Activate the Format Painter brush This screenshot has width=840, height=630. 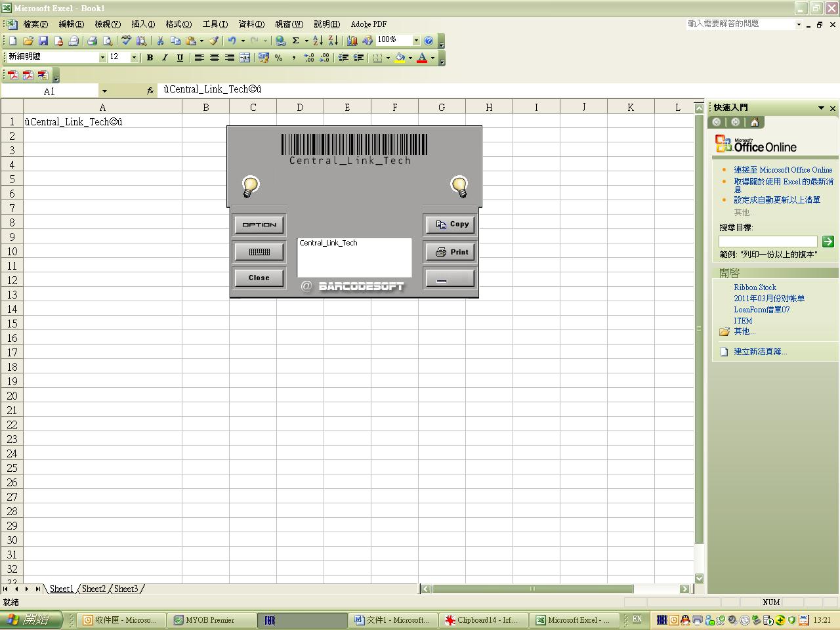(213, 41)
